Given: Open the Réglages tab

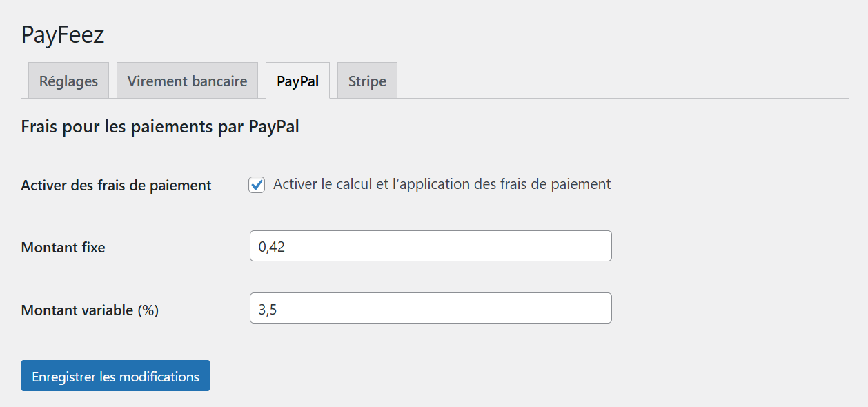Looking at the screenshot, I should (x=68, y=81).
